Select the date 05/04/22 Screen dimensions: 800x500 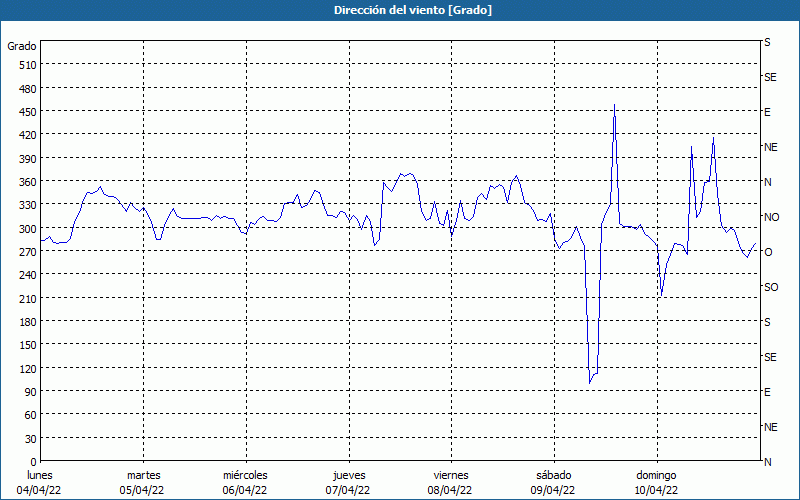pyautogui.click(x=142, y=490)
